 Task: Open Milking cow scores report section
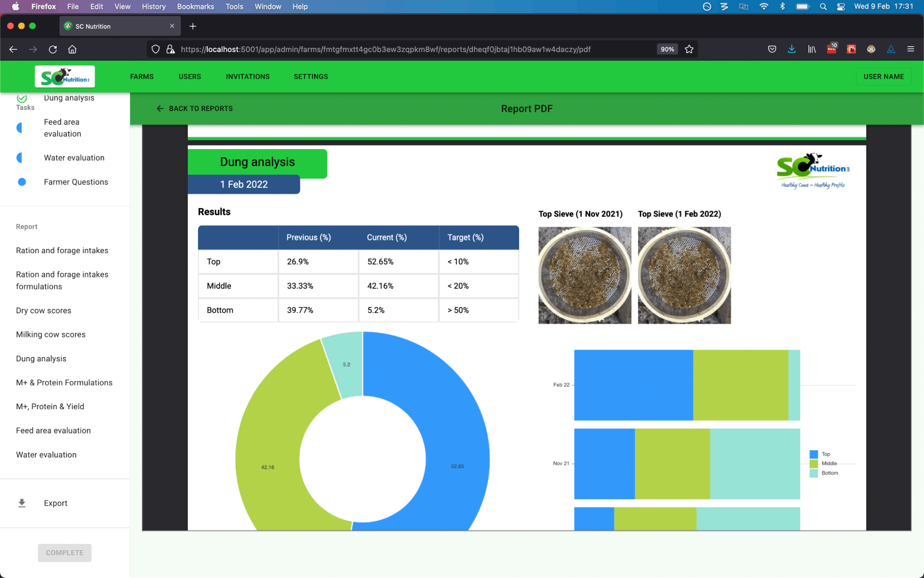tap(51, 335)
